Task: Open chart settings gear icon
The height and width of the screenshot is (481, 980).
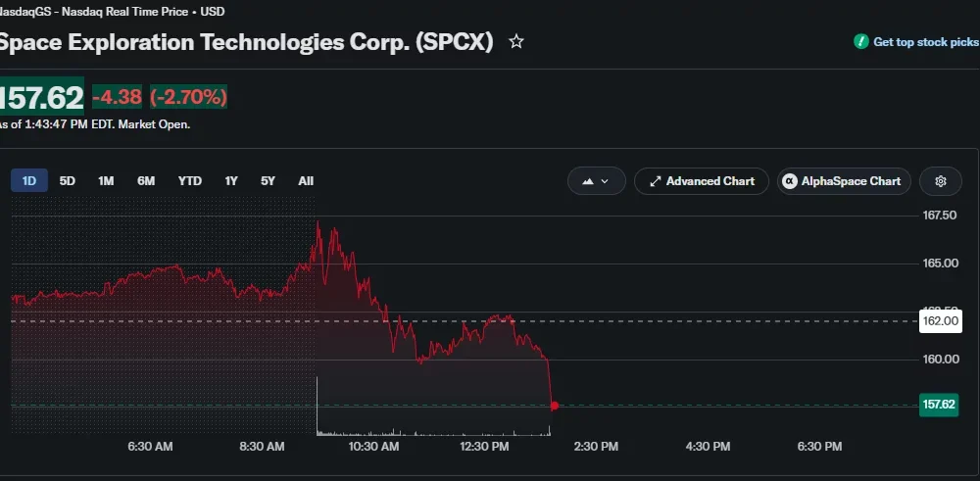Action: click(940, 181)
